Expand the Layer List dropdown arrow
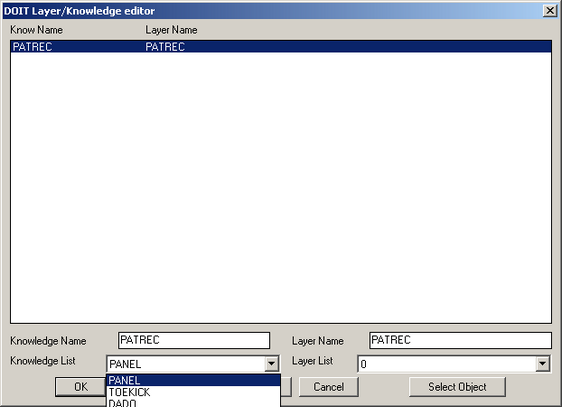Viewport: 562px width, 407px height. tap(543, 364)
